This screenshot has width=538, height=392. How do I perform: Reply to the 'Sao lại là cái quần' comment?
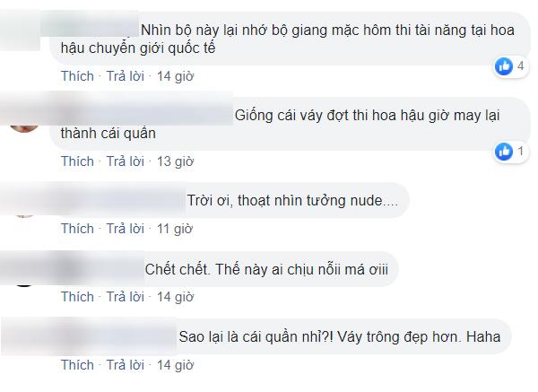point(126,365)
